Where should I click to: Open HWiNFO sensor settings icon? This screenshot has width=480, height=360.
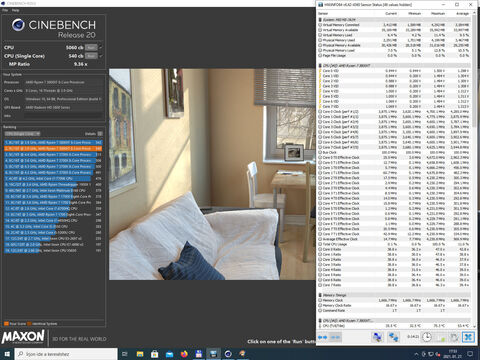point(454,337)
